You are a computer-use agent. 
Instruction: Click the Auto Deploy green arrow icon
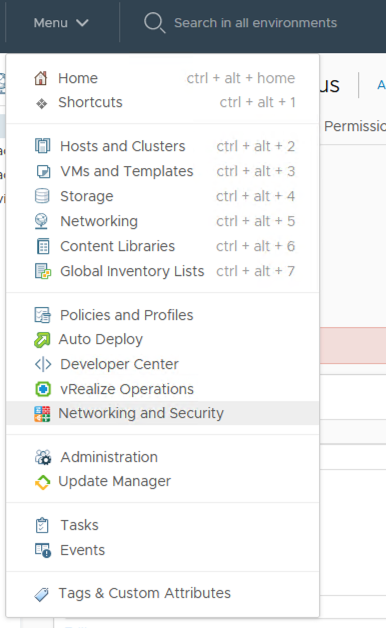tap(42, 340)
